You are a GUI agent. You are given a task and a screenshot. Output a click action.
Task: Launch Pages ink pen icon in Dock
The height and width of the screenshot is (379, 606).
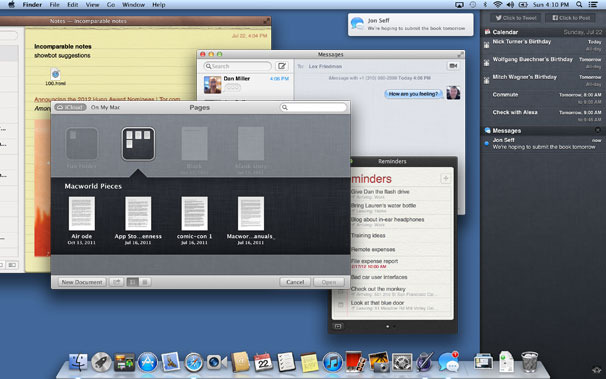coord(425,362)
